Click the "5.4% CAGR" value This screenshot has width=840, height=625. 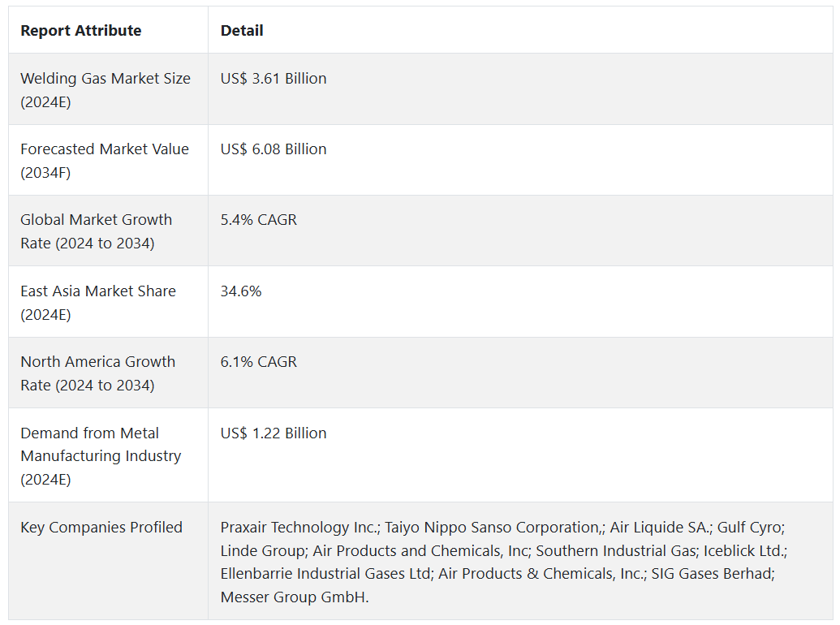[259, 220]
